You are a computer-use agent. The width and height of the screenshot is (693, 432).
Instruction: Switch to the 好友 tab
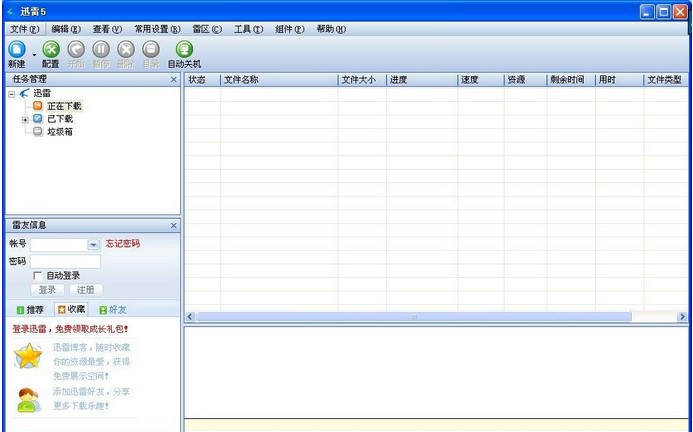113,310
